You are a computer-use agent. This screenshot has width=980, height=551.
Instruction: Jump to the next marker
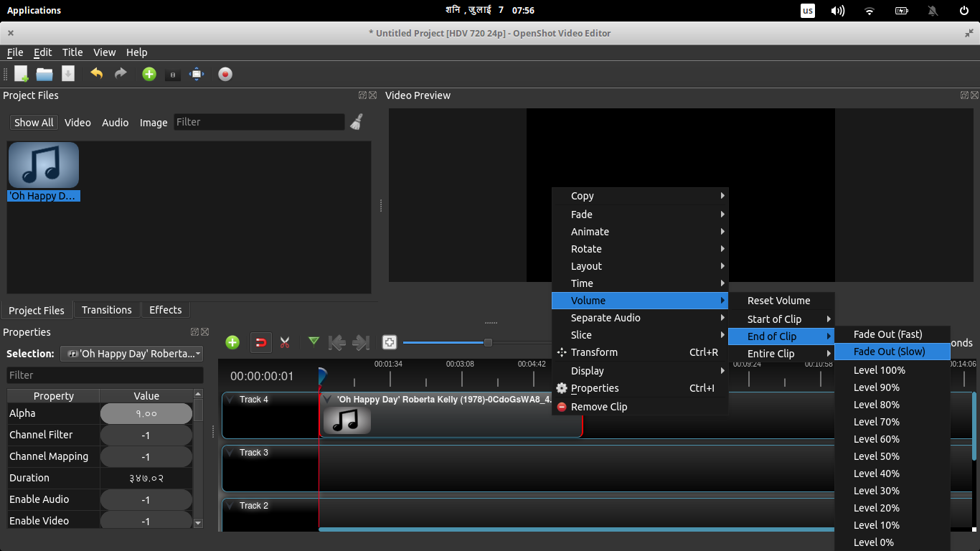click(x=361, y=342)
